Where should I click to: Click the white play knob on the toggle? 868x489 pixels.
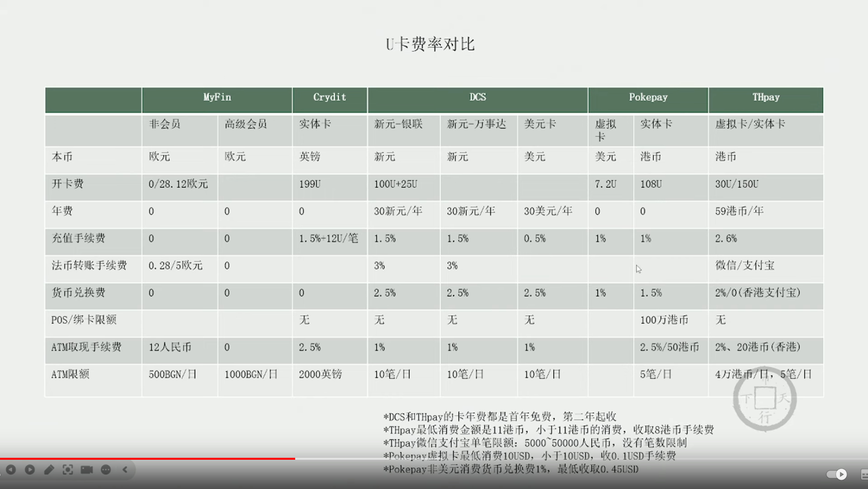click(x=840, y=474)
